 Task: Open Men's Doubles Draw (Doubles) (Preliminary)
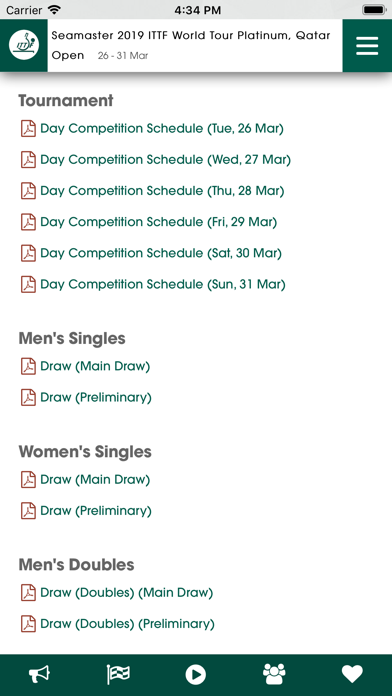(127, 624)
